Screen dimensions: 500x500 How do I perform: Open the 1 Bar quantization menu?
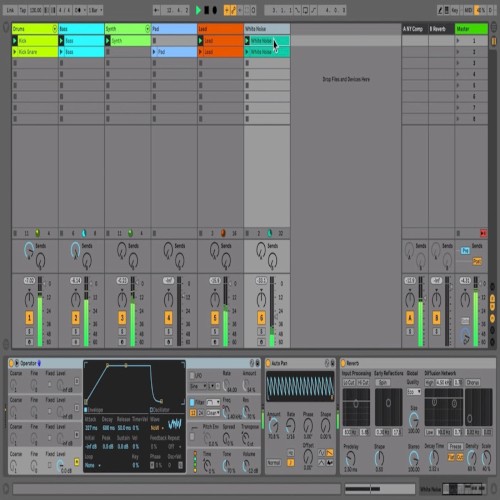tap(95, 10)
